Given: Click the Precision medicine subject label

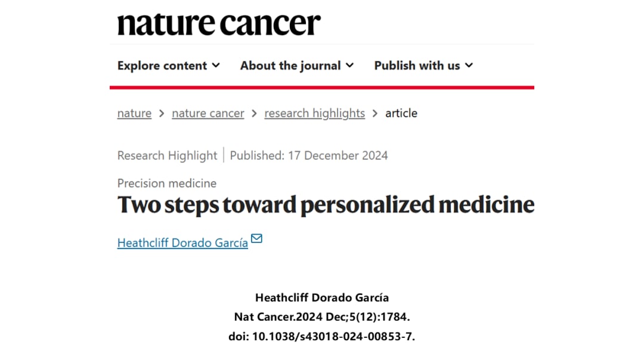Looking at the screenshot, I should pos(167,183).
